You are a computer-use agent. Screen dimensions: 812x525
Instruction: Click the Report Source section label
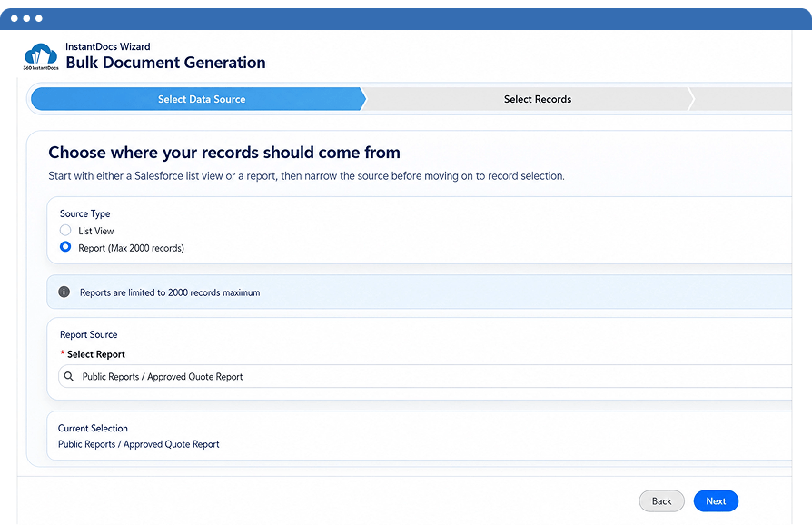coord(88,334)
